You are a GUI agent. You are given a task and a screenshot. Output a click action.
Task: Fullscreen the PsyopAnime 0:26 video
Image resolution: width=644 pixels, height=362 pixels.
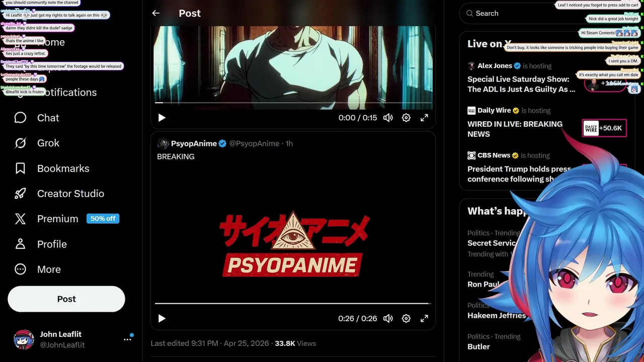pyautogui.click(x=424, y=318)
